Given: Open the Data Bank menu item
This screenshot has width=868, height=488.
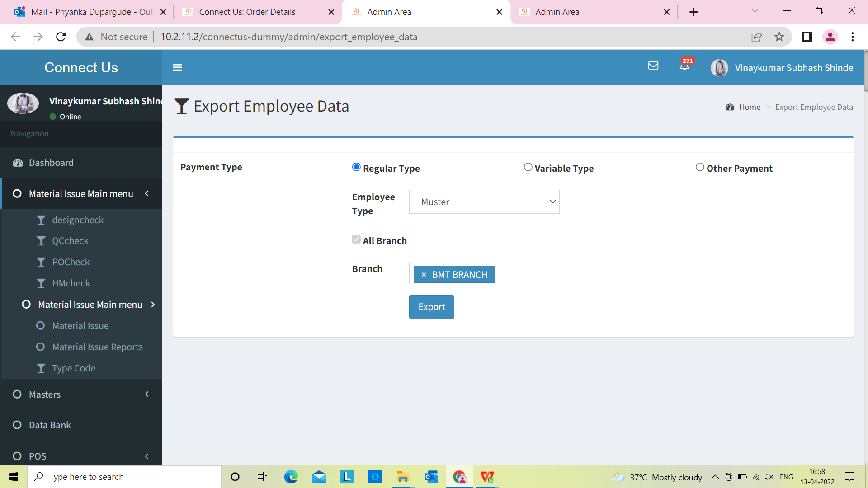Looking at the screenshot, I should point(81,425).
